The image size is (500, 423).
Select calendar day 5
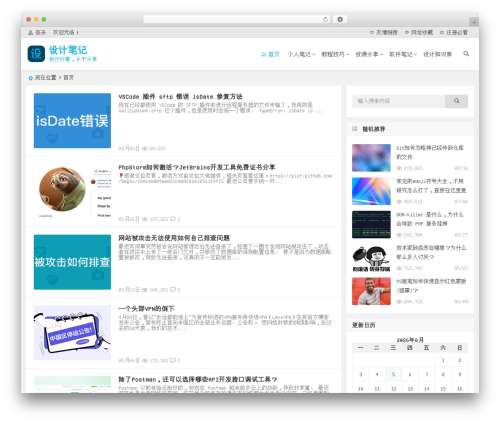click(x=393, y=374)
